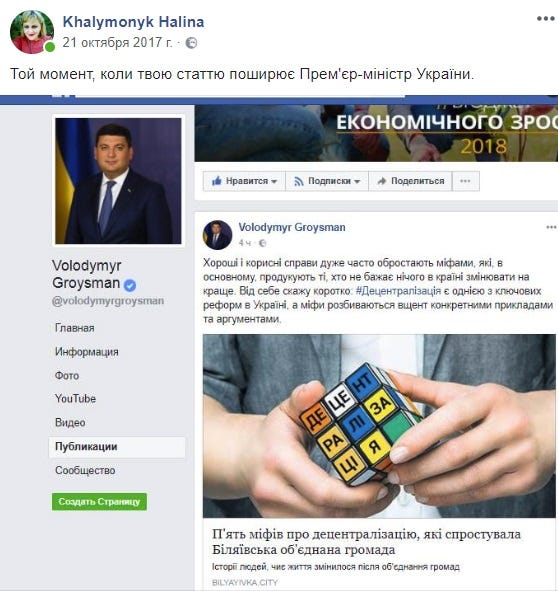Open the Groysman post's three-dot options

point(551,227)
